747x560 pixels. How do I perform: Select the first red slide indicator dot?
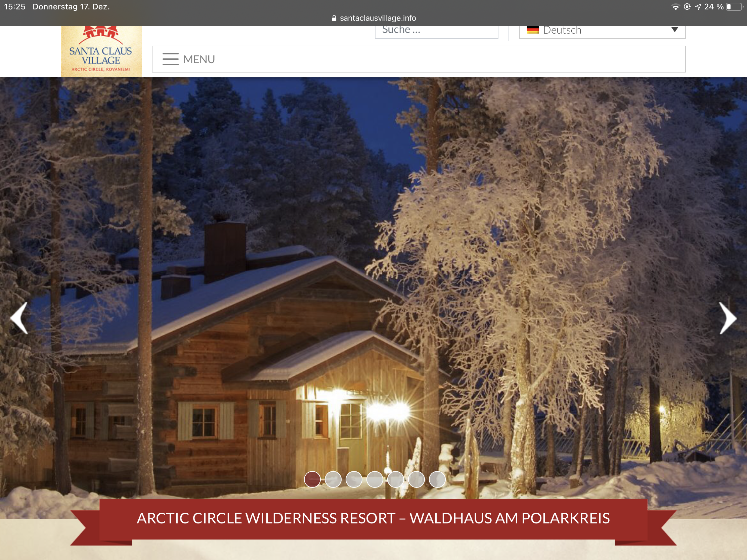[x=312, y=479]
